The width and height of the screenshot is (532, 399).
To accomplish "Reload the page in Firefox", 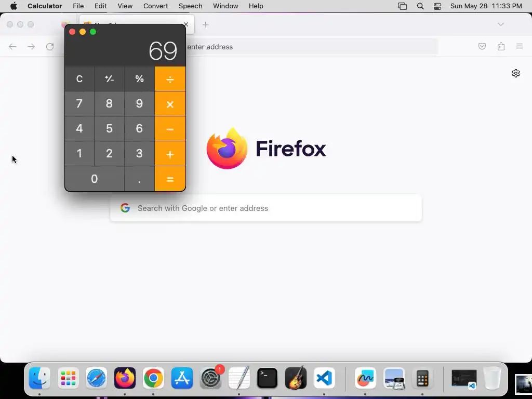I will (50, 46).
